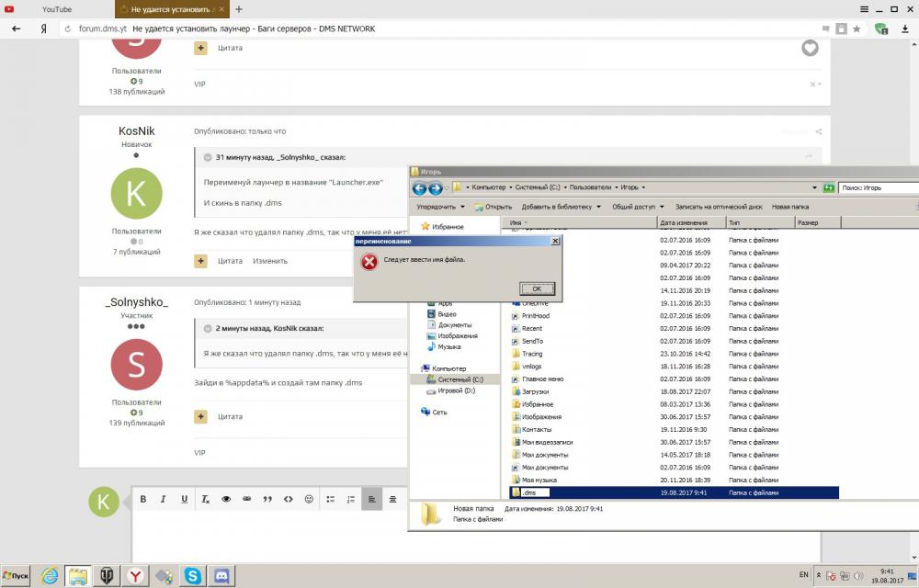Image resolution: width=919 pixels, height=588 pixels.
Task: Select Игровой (D:) drive in the tree
Action: coord(450,390)
